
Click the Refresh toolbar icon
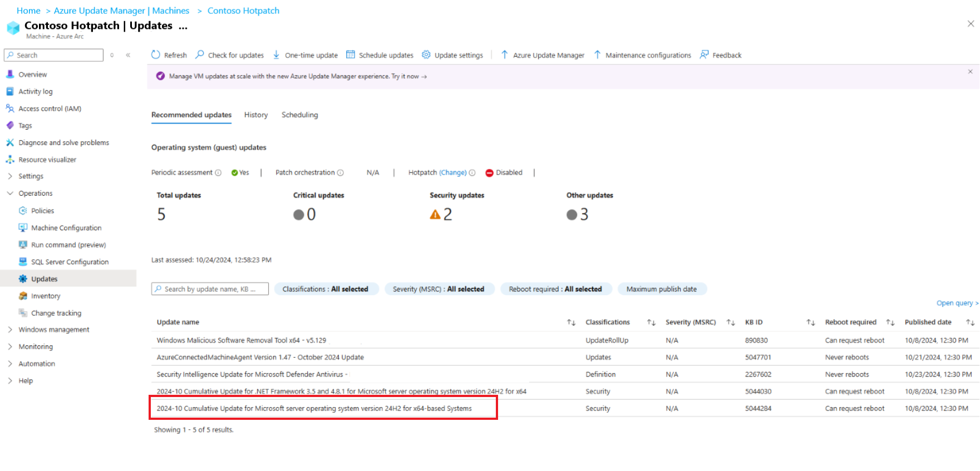[x=156, y=54]
